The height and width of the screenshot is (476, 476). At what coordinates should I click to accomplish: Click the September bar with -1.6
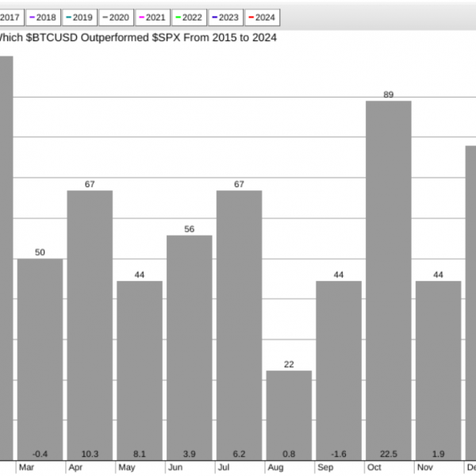[x=339, y=370]
